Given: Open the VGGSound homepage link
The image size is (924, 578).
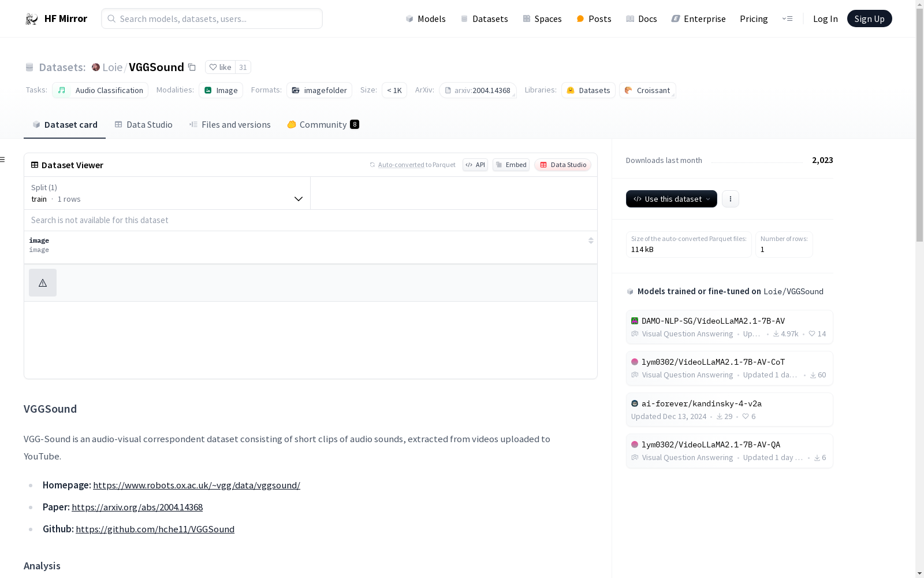Looking at the screenshot, I should 196,486.
